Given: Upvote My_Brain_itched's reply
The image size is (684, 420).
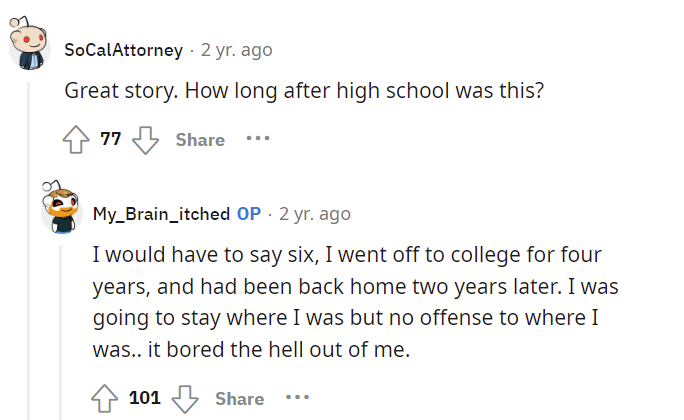Looking at the screenshot, I should 104,398.
